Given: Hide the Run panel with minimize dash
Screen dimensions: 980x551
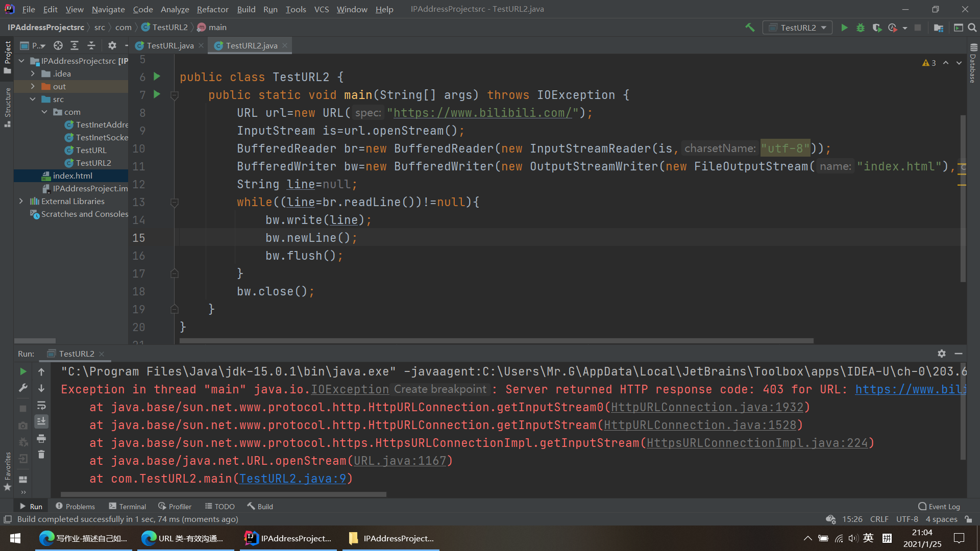Looking at the screenshot, I should click(959, 354).
